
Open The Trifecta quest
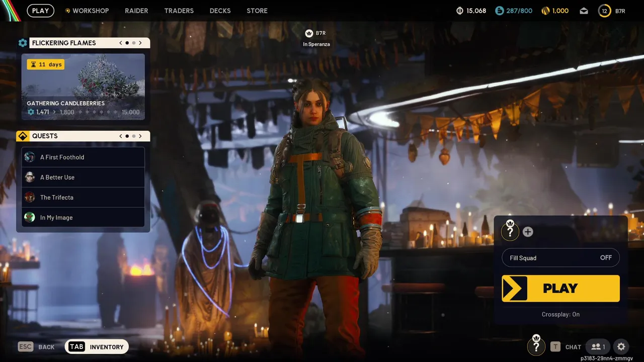pos(83,197)
